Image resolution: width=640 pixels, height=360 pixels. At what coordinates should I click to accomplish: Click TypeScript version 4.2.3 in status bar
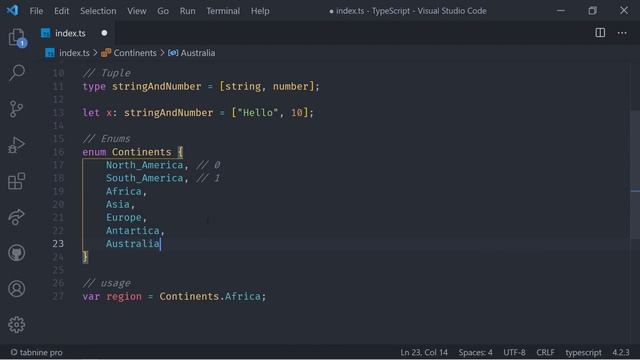coord(621,352)
